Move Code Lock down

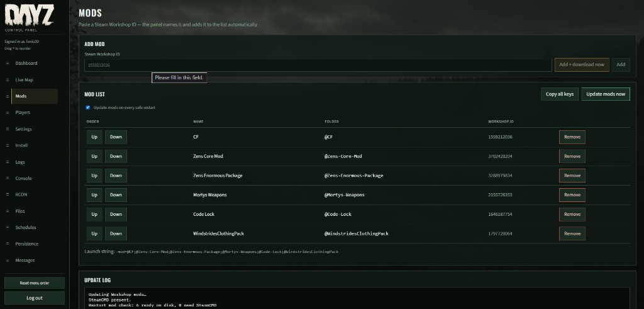pos(116,214)
